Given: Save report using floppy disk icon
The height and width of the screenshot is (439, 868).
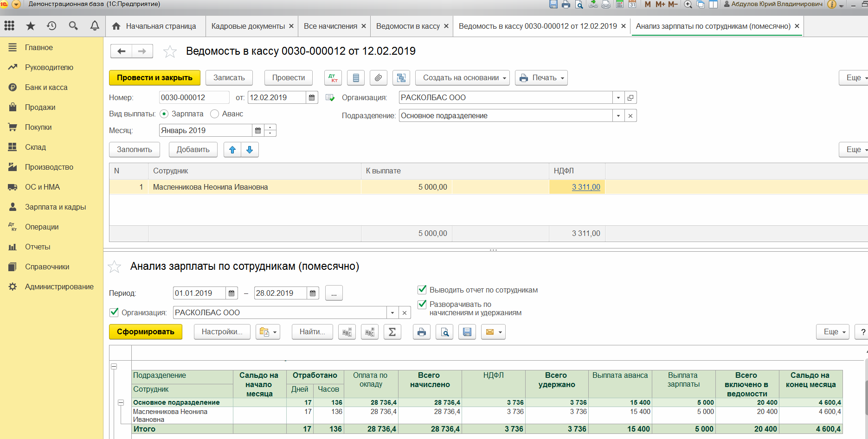Looking at the screenshot, I should coord(467,332).
